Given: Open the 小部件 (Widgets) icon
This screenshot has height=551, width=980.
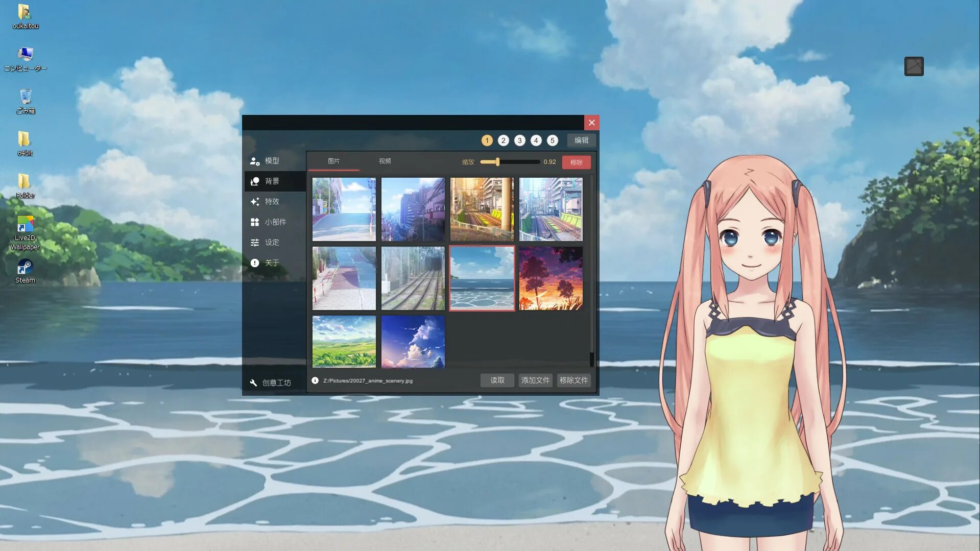Looking at the screenshot, I should click(255, 222).
